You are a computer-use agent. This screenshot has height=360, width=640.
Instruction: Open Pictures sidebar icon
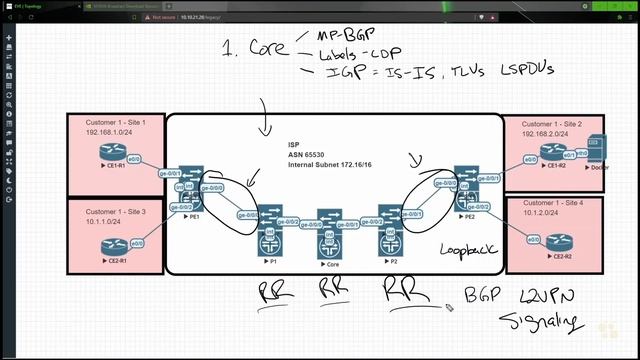pos(9,76)
